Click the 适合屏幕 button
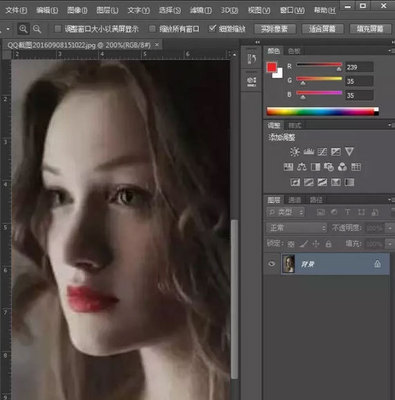 (x=322, y=29)
